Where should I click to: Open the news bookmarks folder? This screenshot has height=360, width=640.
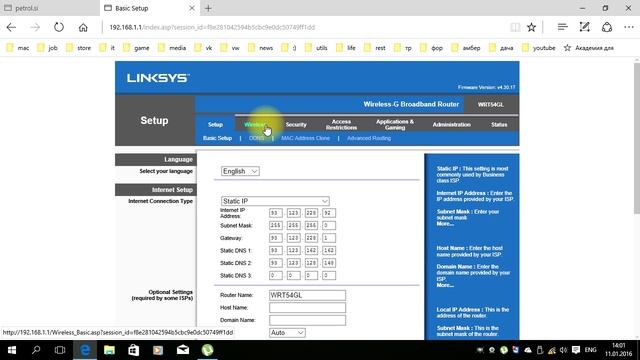[260, 48]
